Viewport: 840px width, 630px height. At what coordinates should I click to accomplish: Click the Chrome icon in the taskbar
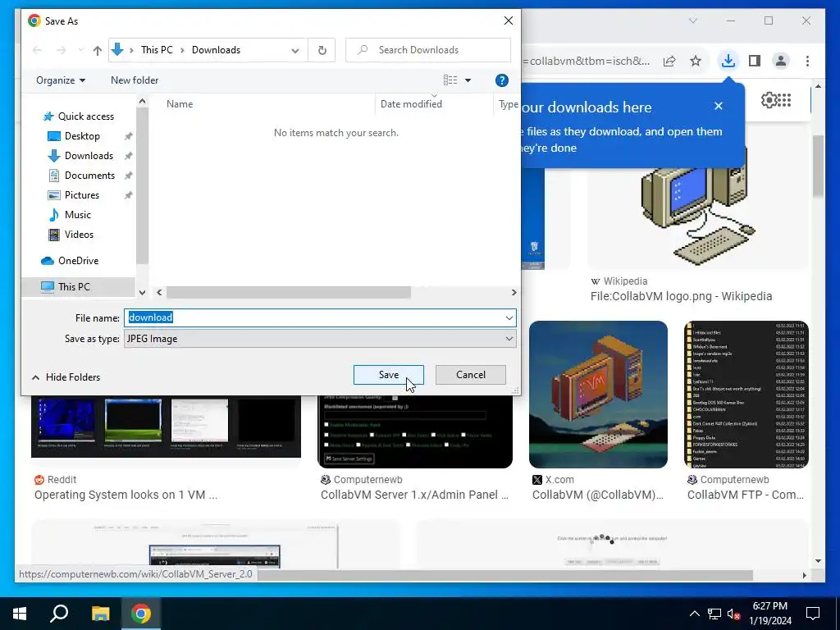click(x=141, y=614)
